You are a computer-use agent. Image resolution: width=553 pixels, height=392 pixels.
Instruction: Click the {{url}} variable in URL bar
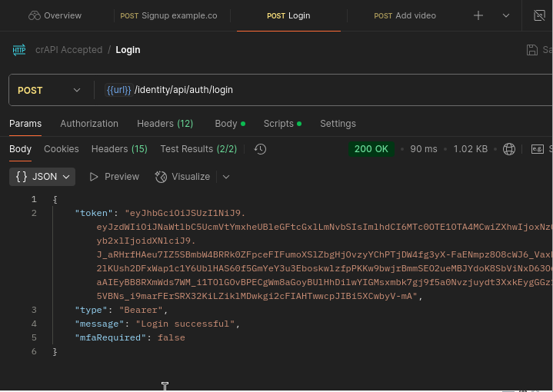[119, 90]
